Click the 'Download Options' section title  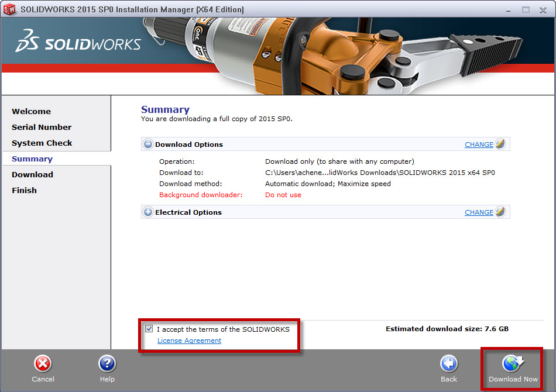tap(189, 145)
